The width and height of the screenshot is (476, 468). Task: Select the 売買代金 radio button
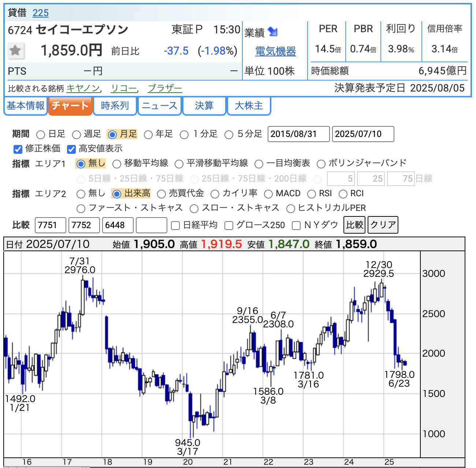(161, 194)
